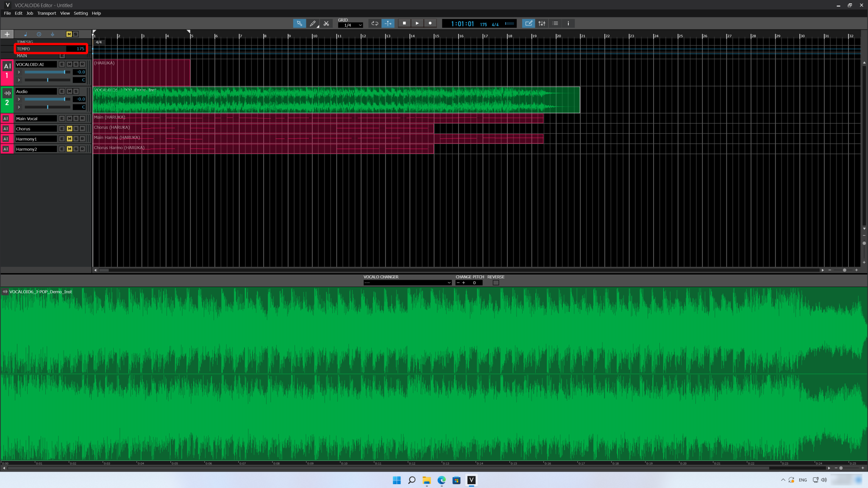Mute the Chorus track
The height and width of the screenshot is (488, 868).
69,128
